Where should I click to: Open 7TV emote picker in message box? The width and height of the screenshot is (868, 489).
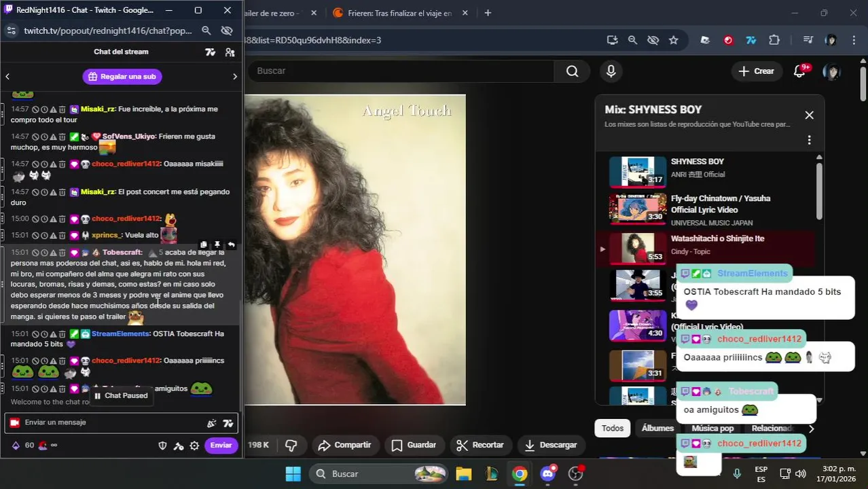coord(228,423)
